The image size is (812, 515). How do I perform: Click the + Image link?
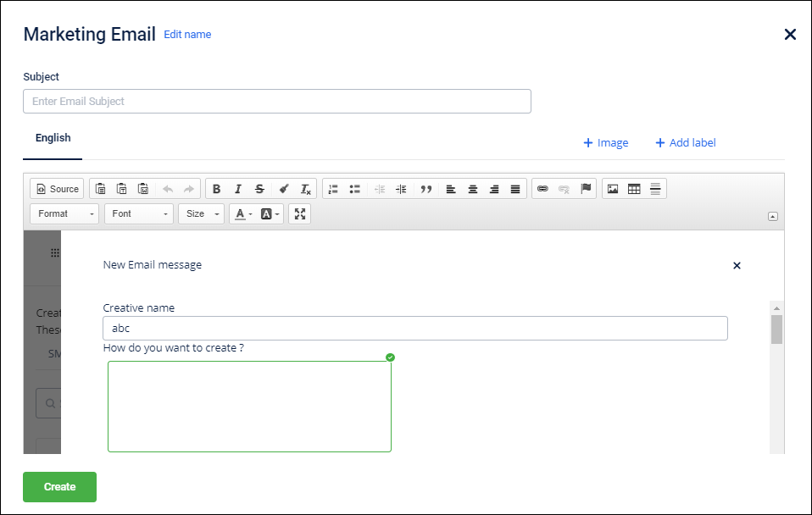pos(605,143)
